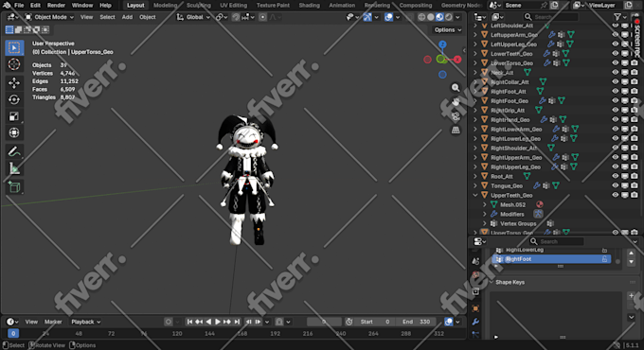
Task: Open the Global transform orientation dropdown
Action: coord(193,17)
